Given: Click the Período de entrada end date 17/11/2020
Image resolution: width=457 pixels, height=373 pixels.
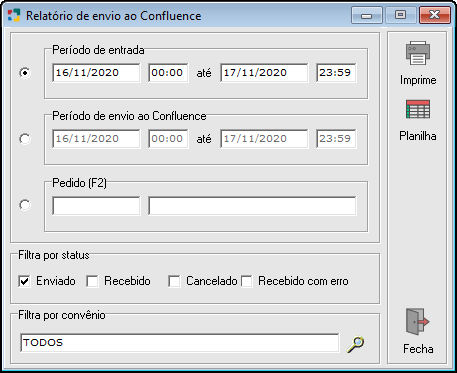Looking at the screenshot, I should 264,73.
